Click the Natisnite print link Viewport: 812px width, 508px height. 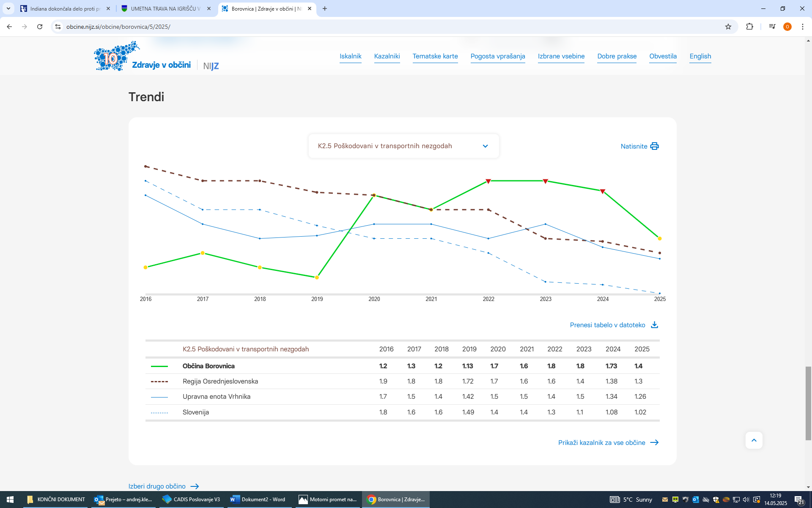639,146
